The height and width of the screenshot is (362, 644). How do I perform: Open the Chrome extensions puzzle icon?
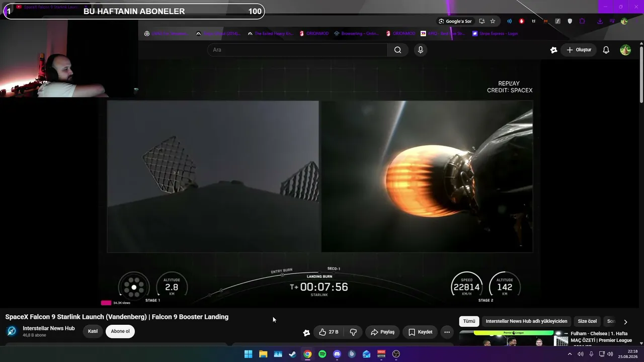(x=582, y=21)
